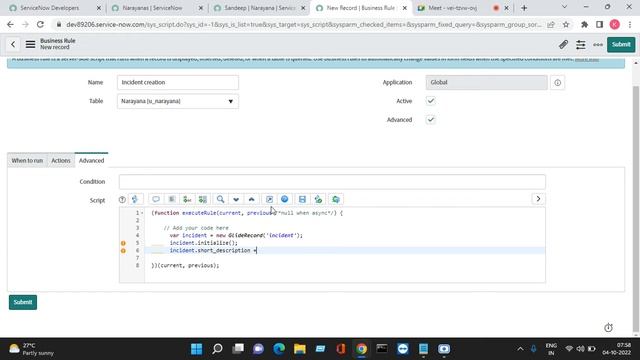Collapse code fold on line 1
Image resolution: width=640 pixels, height=360 pixels.
142,213
